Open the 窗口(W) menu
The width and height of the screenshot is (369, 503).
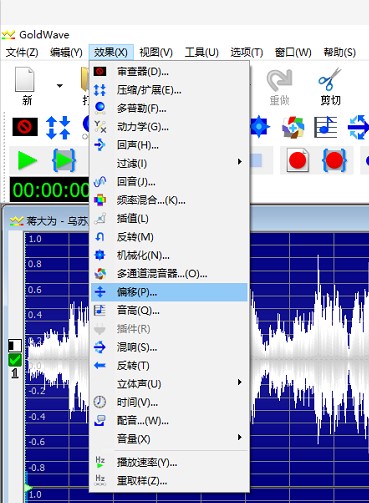(293, 52)
